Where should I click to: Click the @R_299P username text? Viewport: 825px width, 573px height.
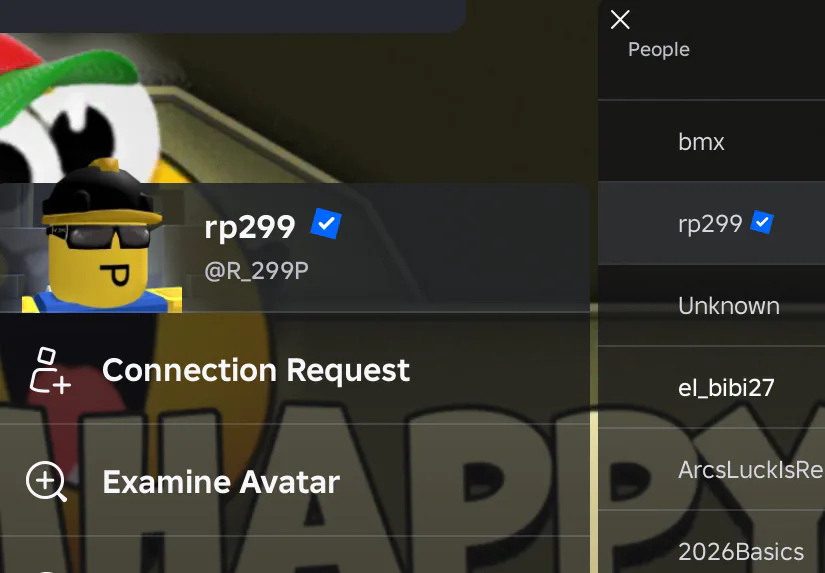(x=256, y=271)
